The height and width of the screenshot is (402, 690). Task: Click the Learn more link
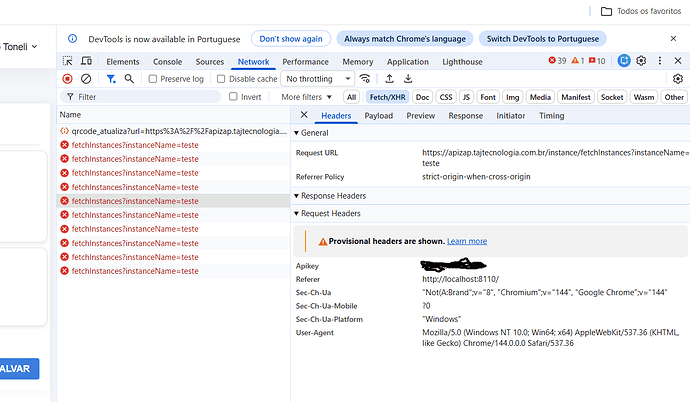point(467,241)
